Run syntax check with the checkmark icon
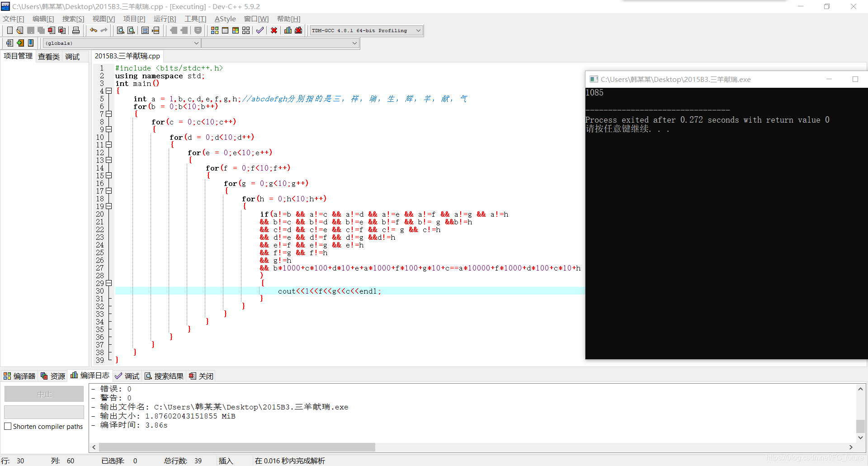868x466 pixels. (260, 30)
